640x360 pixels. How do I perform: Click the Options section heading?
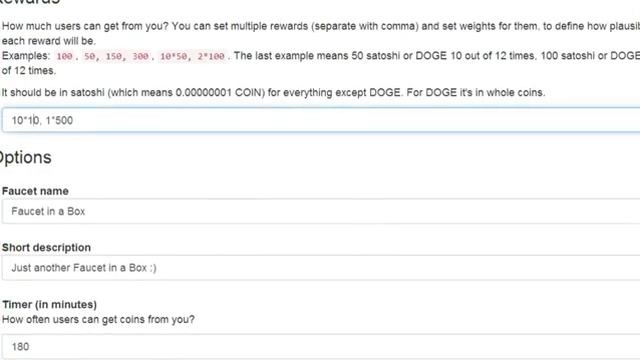(x=24, y=158)
